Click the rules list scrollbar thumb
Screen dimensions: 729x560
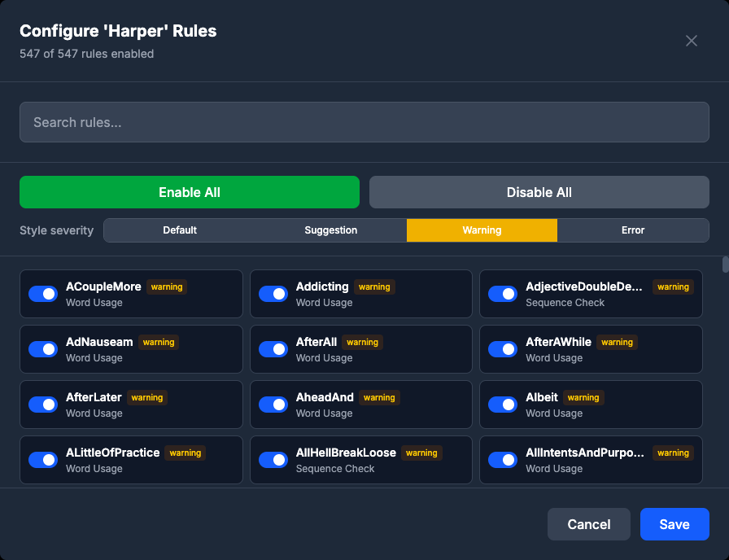point(725,265)
